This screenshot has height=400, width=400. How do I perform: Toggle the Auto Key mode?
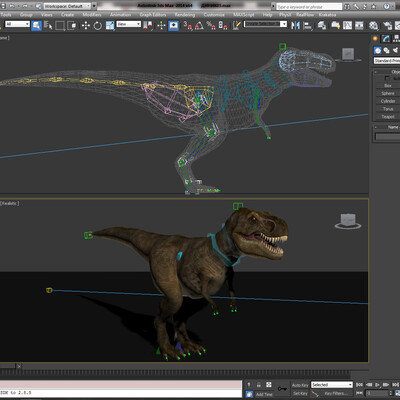(300, 385)
